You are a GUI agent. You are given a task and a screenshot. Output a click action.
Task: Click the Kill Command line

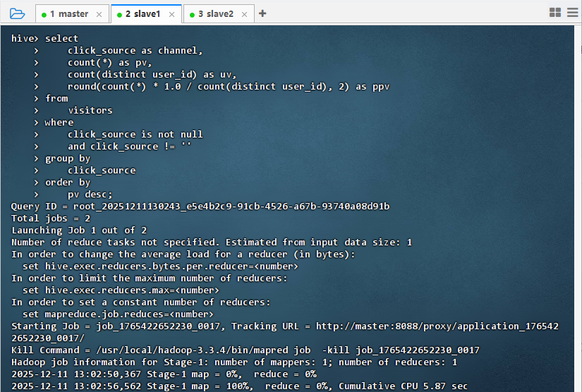coord(245,350)
